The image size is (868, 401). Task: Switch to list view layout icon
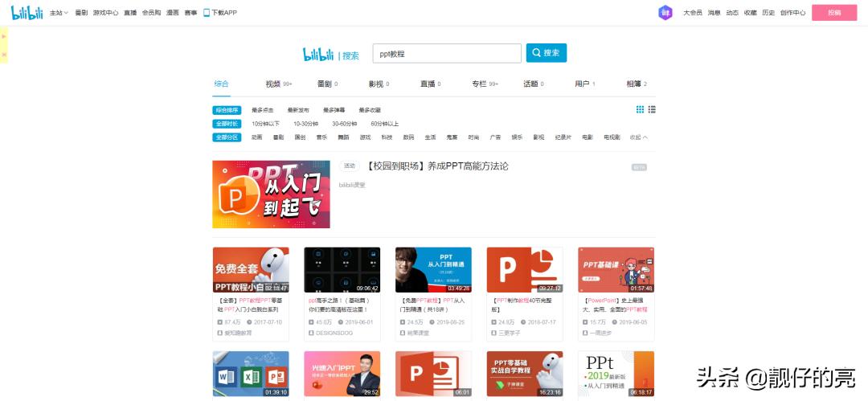point(652,109)
